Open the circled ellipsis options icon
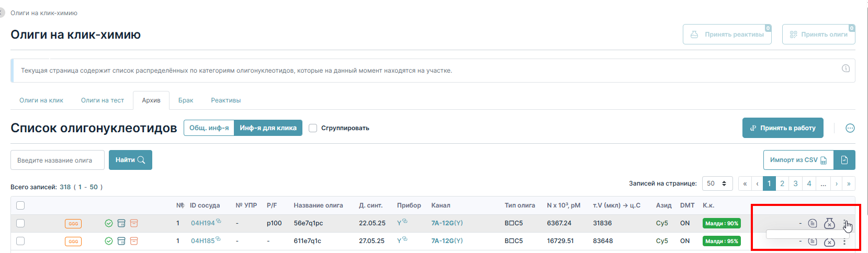Image resolution: width=868 pixels, height=253 pixels. tap(850, 128)
